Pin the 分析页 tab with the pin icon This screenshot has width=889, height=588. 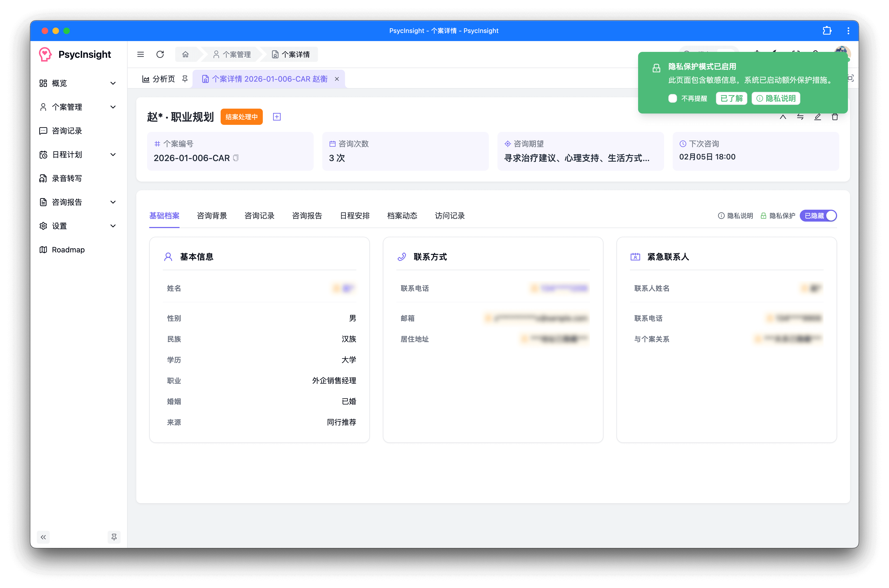click(185, 79)
